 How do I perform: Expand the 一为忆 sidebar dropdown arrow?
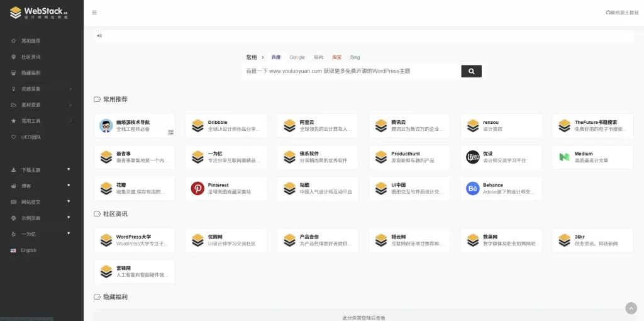69,234
